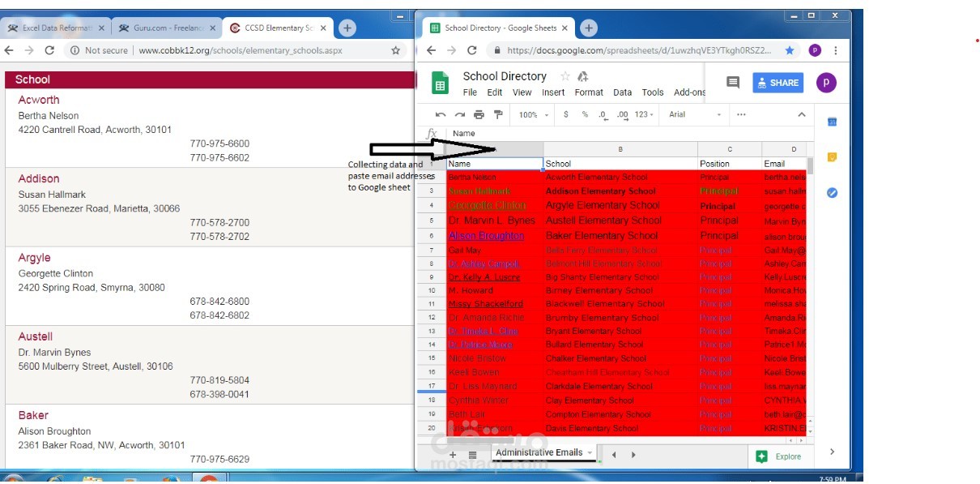Show the side panel with the bottom-right chevron

click(x=832, y=452)
